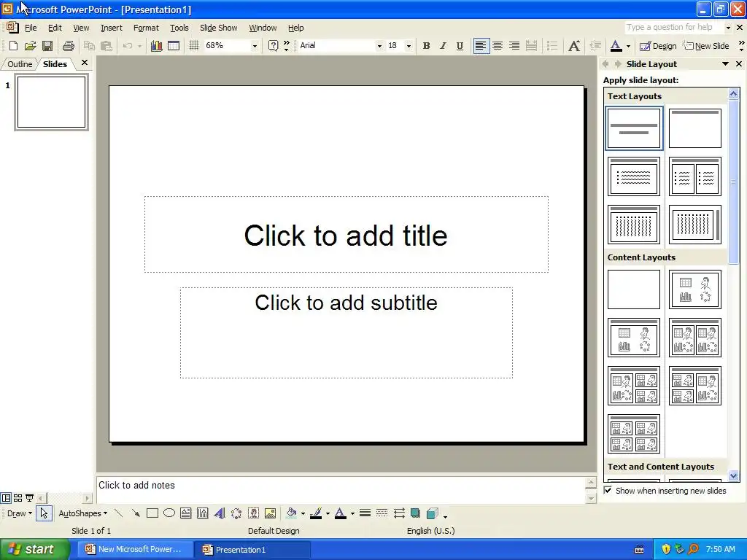Show or hide the grid
The image size is (747, 560).
[x=194, y=46]
